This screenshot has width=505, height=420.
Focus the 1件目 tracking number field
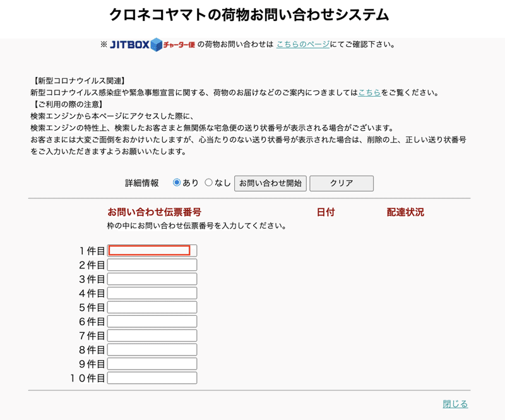[152, 251]
